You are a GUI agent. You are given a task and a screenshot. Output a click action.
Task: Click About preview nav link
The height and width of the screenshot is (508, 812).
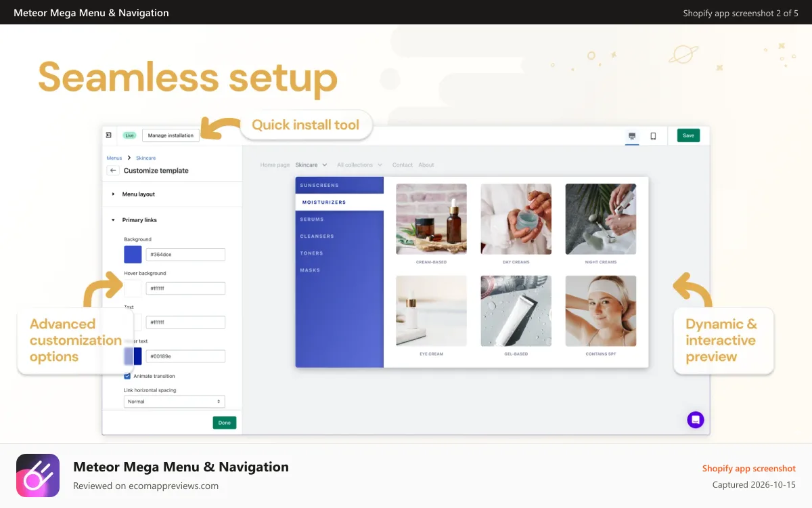point(426,165)
